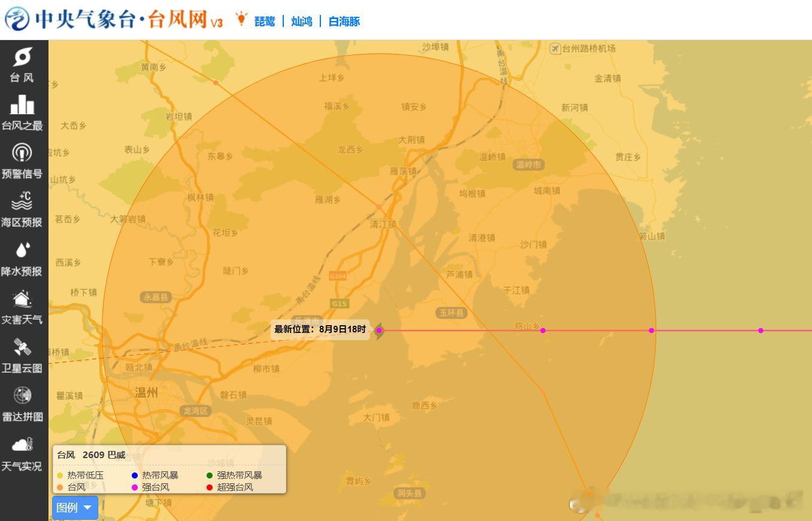Click the 最新位置：8月9日18时 label
The width and height of the screenshot is (812, 521).
pyautogui.click(x=320, y=329)
